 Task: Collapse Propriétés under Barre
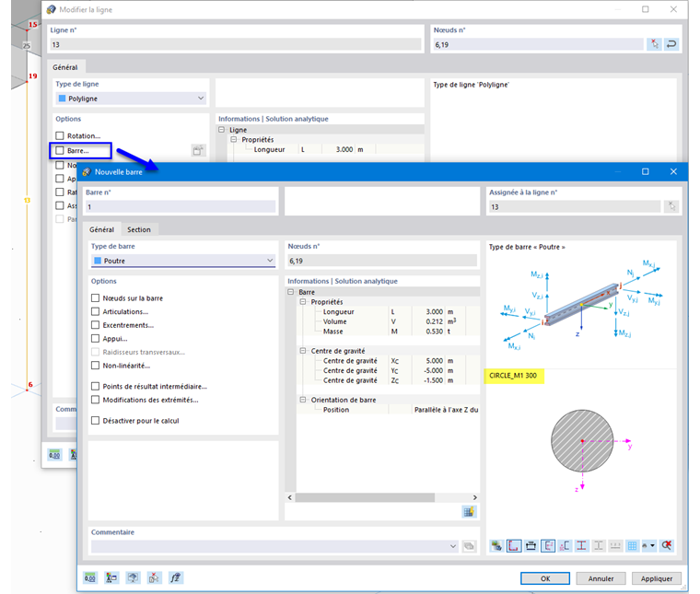pos(303,302)
